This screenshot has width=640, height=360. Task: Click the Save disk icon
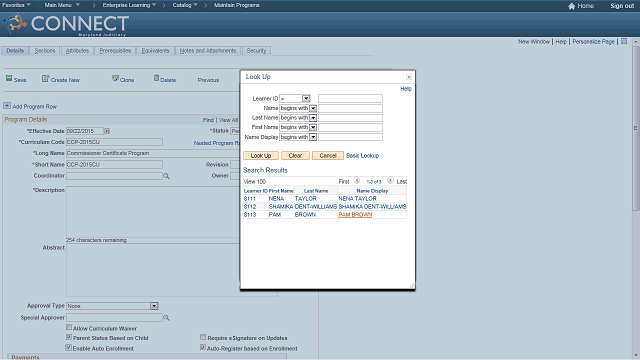pos(9,78)
